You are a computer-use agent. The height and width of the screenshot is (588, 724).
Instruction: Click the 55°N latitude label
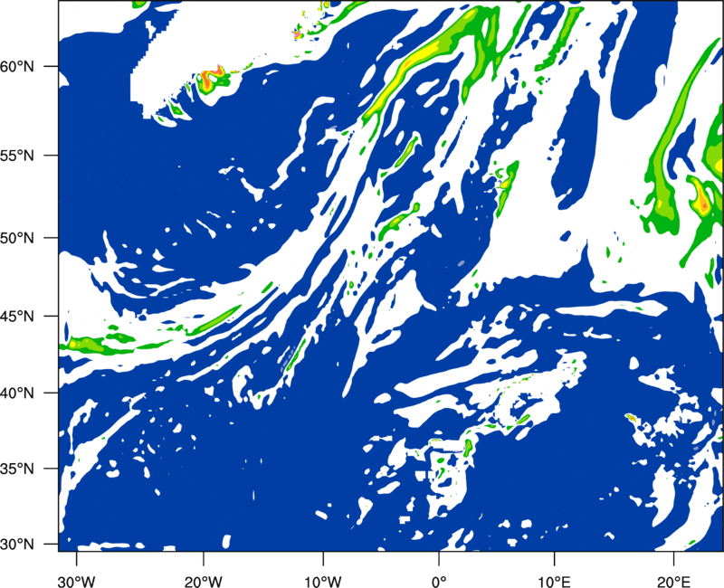17,156
